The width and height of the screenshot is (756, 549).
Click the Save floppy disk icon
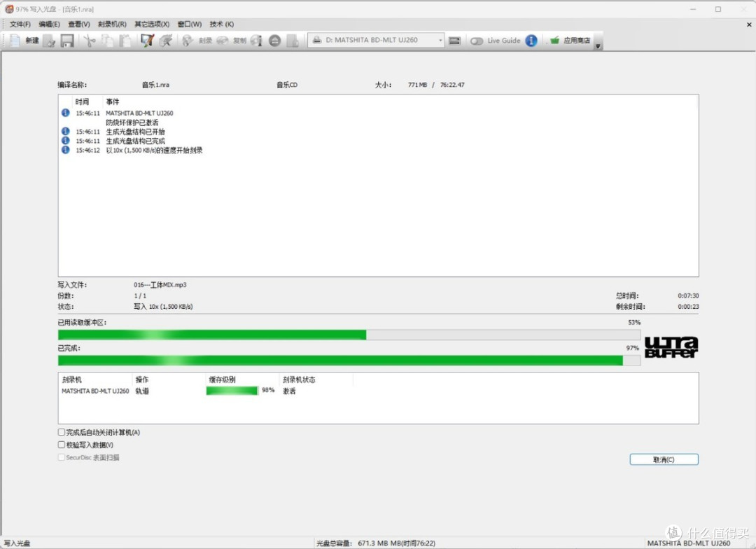point(67,41)
